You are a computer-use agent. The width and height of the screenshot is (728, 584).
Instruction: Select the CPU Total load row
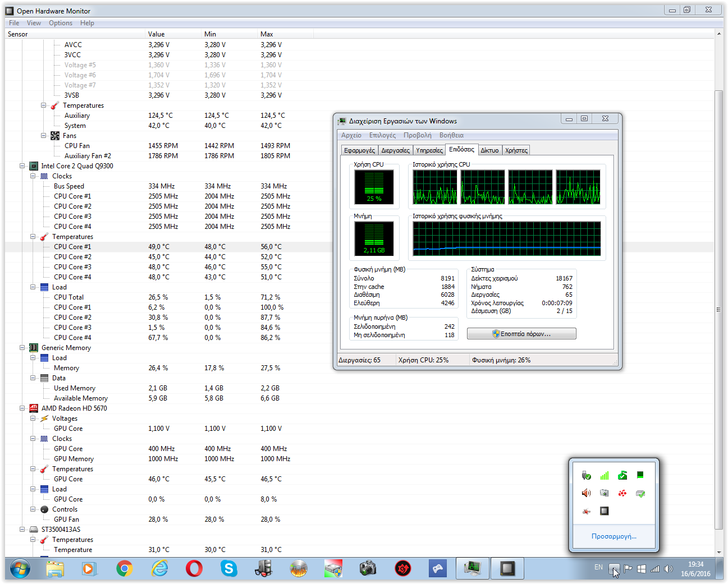(359, 297)
